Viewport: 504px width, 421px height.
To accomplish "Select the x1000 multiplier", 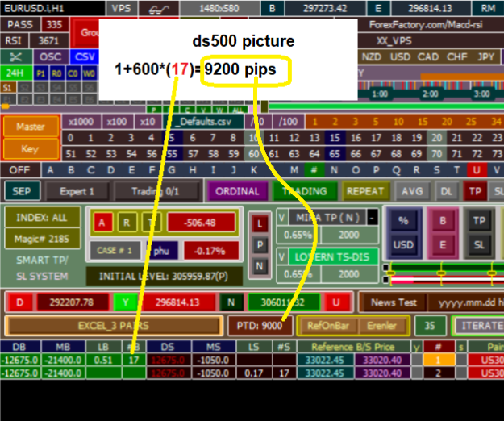I will 81,122.
